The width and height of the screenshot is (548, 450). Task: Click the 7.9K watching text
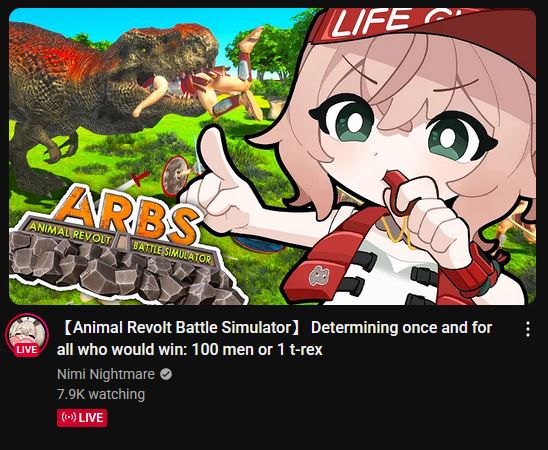(101, 394)
